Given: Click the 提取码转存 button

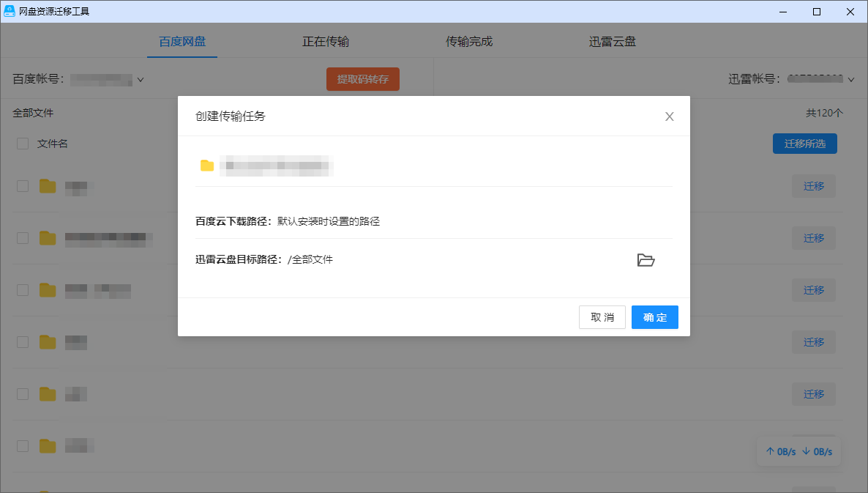Looking at the screenshot, I should (x=362, y=79).
